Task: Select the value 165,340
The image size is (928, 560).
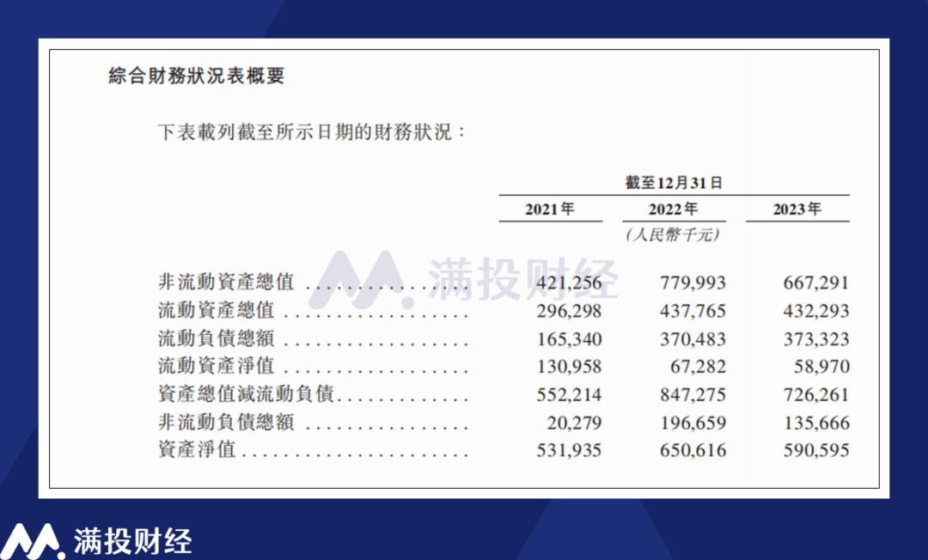Action: coord(569,339)
